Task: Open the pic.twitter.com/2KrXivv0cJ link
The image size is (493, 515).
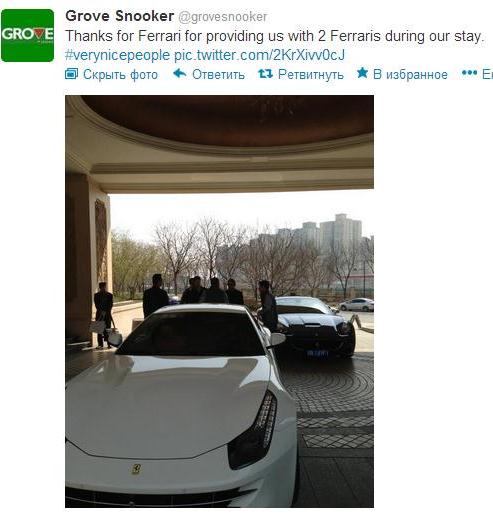Action: 259,55
